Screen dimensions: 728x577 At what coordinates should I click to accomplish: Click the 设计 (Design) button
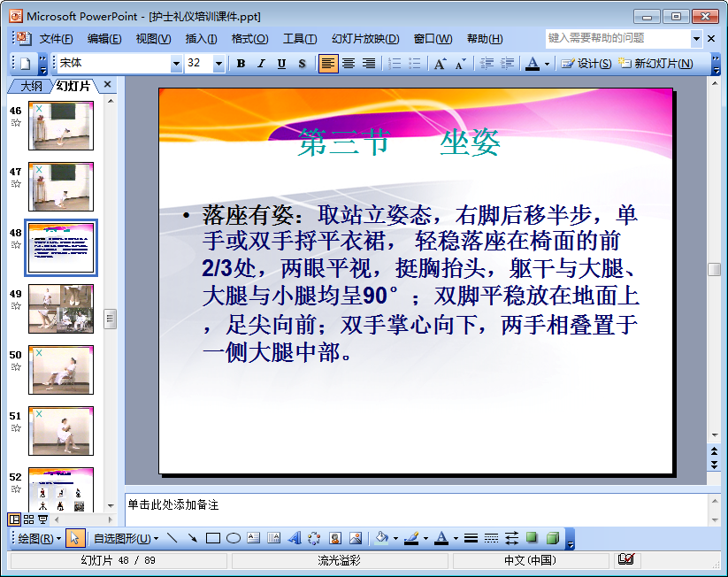pos(587,64)
